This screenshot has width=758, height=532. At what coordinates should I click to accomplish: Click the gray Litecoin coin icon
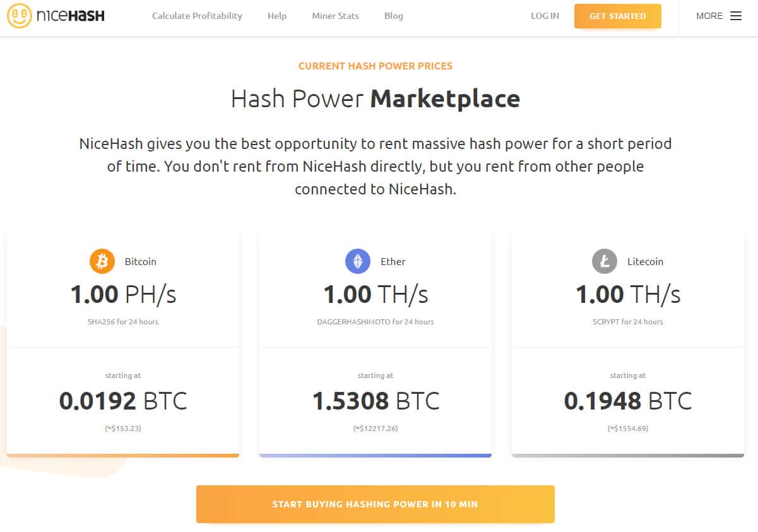(604, 261)
